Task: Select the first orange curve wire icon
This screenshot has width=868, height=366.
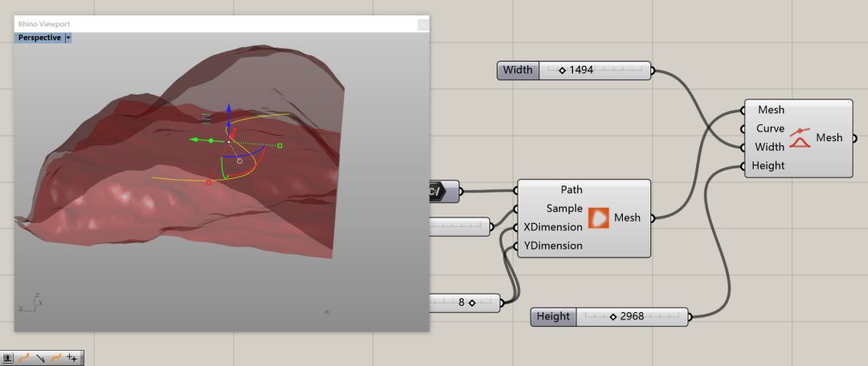Action: (24, 358)
